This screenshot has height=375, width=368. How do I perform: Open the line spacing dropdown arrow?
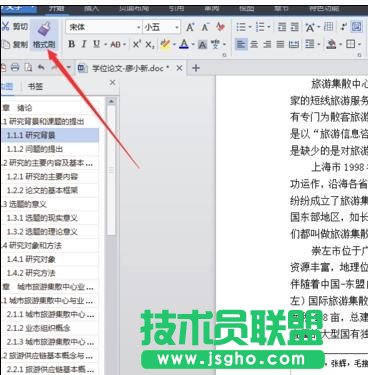[319, 44]
